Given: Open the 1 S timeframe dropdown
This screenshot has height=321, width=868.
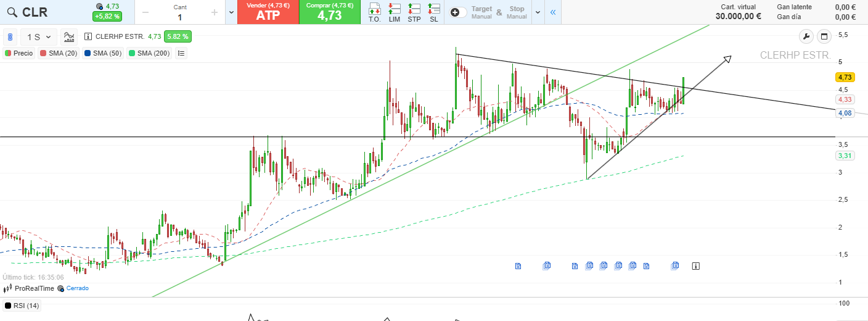Looking at the screenshot, I should (39, 37).
